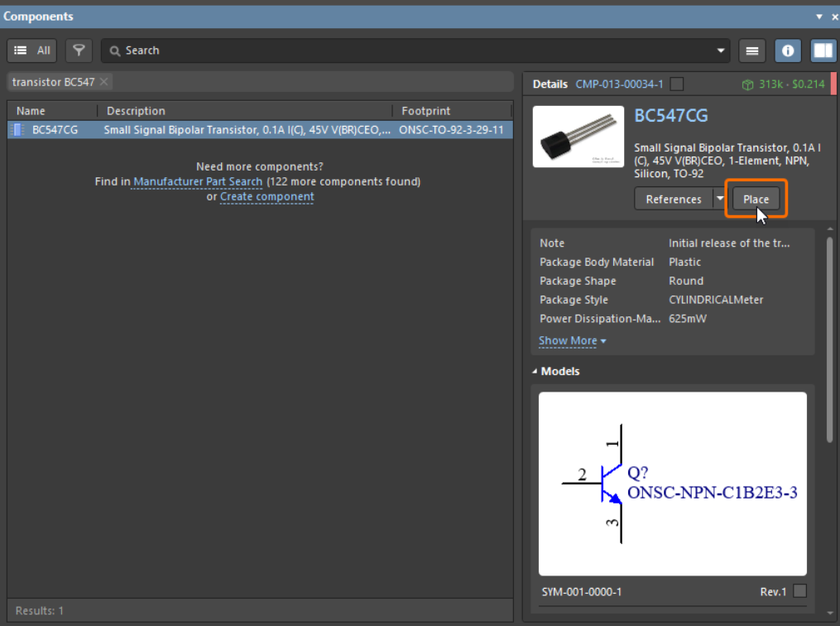The width and height of the screenshot is (840, 626).
Task: Sort by the Name column header
Action: click(x=53, y=111)
